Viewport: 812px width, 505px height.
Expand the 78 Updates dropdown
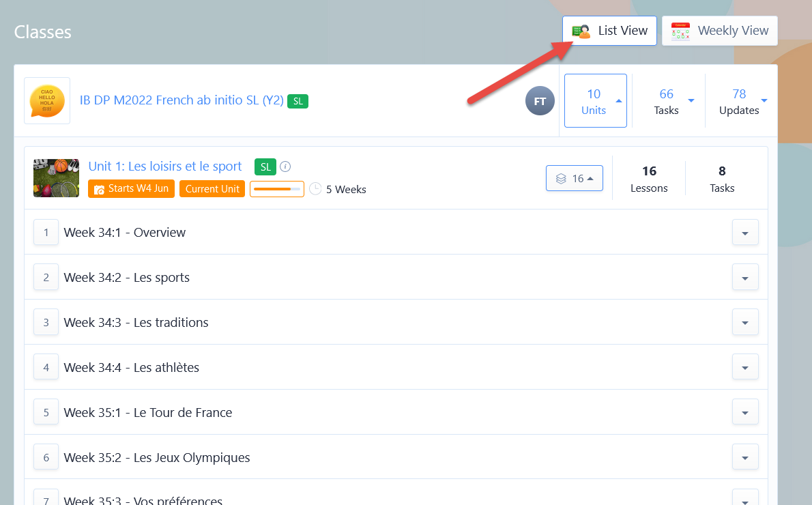click(x=742, y=101)
